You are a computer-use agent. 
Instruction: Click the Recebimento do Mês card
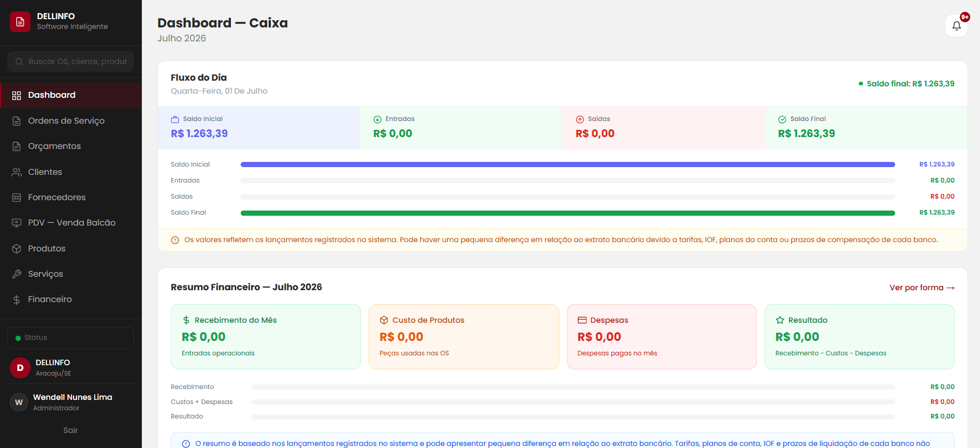(266, 337)
